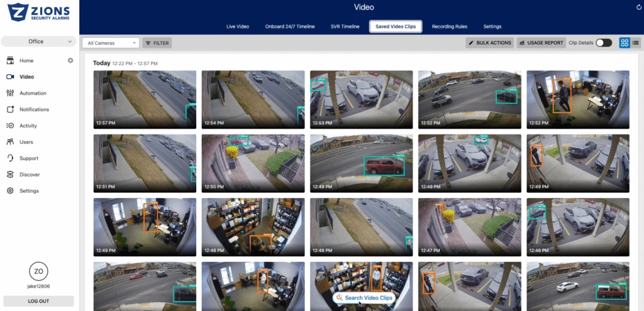
Task: Open the All Cameras dropdown
Action: tap(111, 43)
